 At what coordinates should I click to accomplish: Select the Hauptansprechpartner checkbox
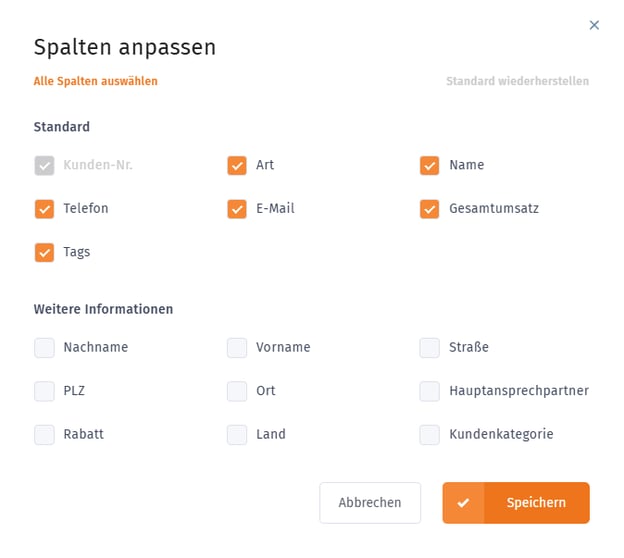(x=430, y=391)
